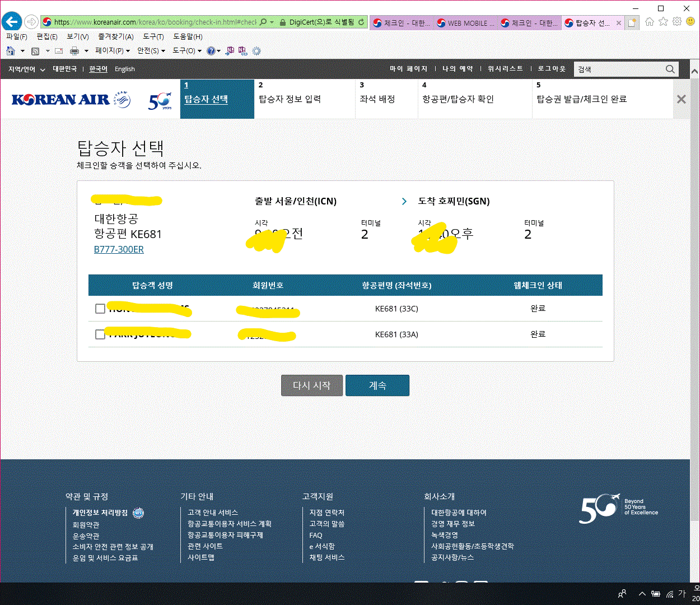Close the active 탑승자 선 tab
Image resolution: width=700 pixels, height=605 pixels.
coord(619,23)
